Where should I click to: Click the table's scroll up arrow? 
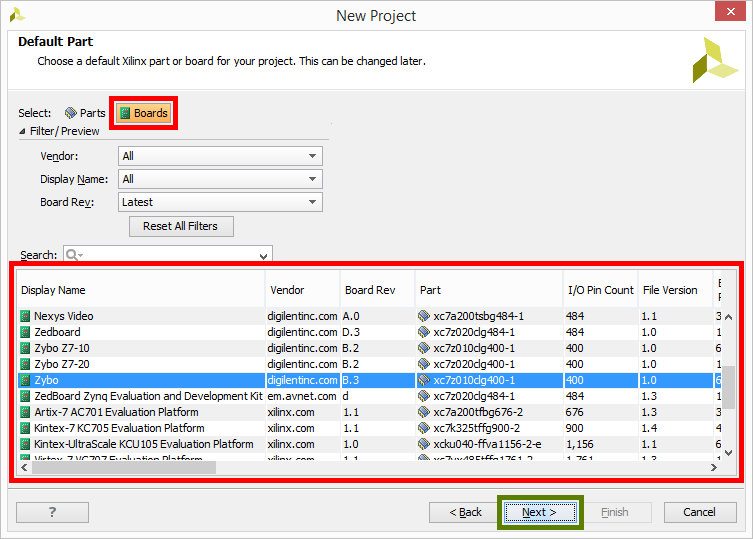coord(729,317)
